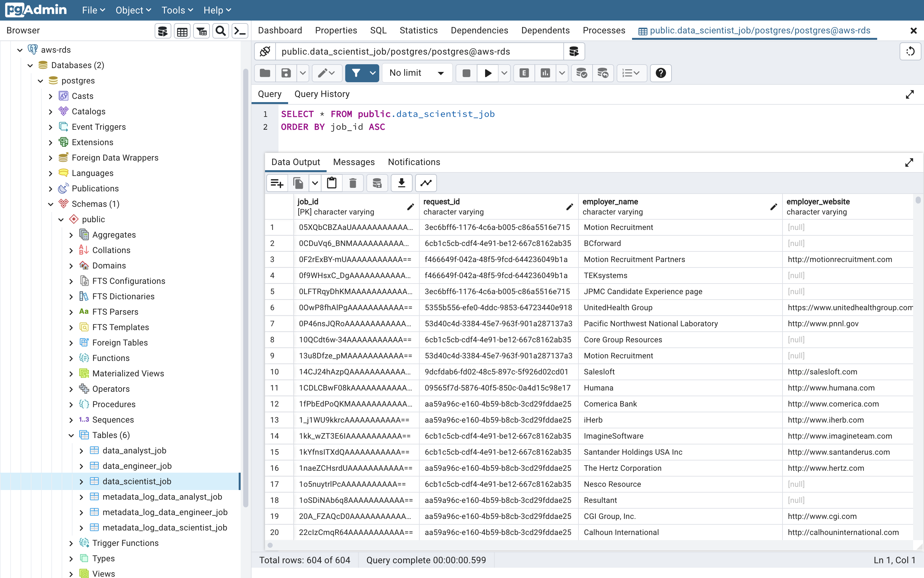This screenshot has width=924, height=578.
Task: Copy selected rows icon
Action: coord(298,183)
